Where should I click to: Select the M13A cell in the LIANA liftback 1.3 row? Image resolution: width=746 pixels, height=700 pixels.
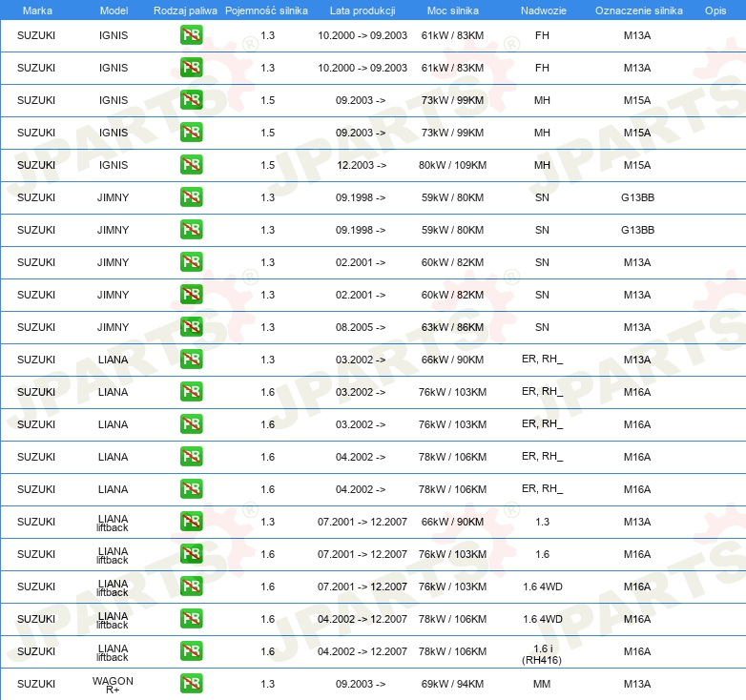637,522
